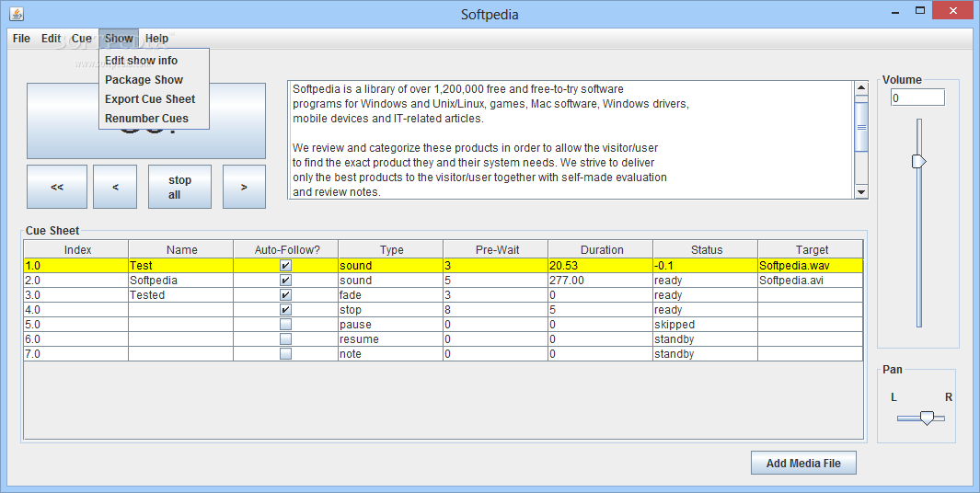The height and width of the screenshot is (493, 980).
Task: Open the File menu
Action: point(21,38)
